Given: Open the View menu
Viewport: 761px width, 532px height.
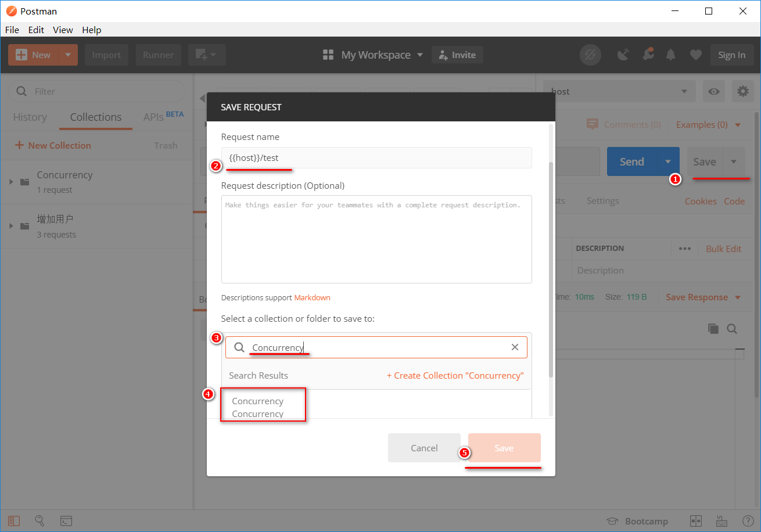Looking at the screenshot, I should pyautogui.click(x=63, y=30).
